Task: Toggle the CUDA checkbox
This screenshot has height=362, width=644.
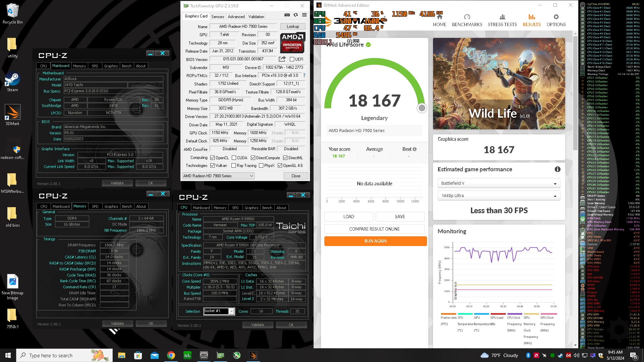Action: pyautogui.click(x=234, y=158)
